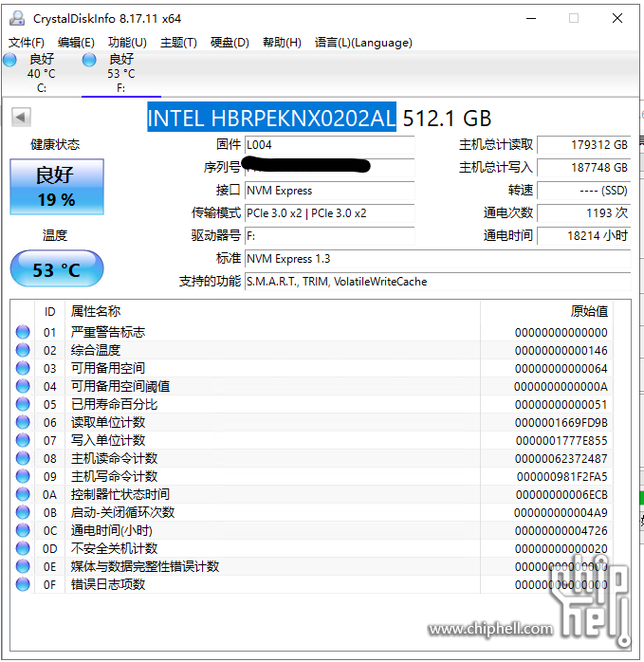Click rotation rate value ---- (SSD)
644x662 pixels.
coord(584,191)
